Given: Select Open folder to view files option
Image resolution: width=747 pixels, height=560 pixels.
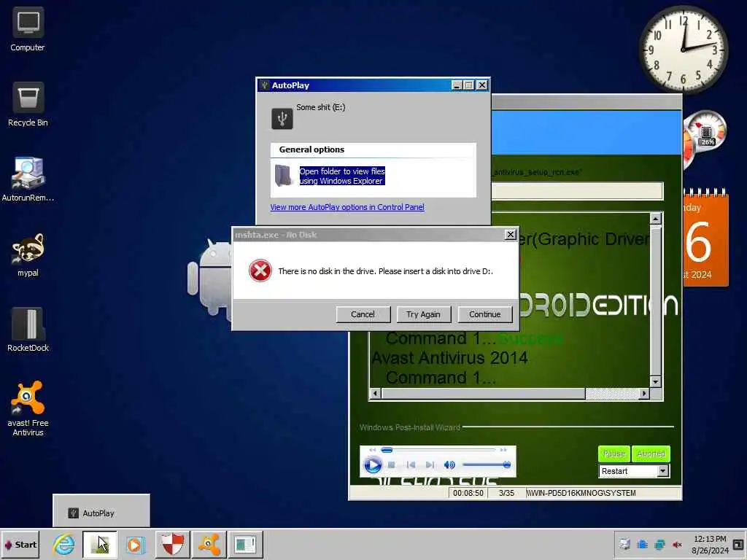Looking at the screenshot, I should coord(342,176).
